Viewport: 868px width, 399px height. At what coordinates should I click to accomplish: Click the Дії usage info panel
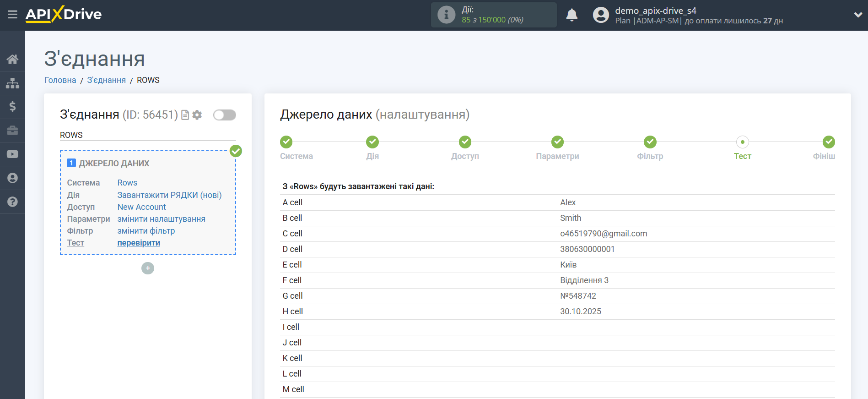point(493,15)
